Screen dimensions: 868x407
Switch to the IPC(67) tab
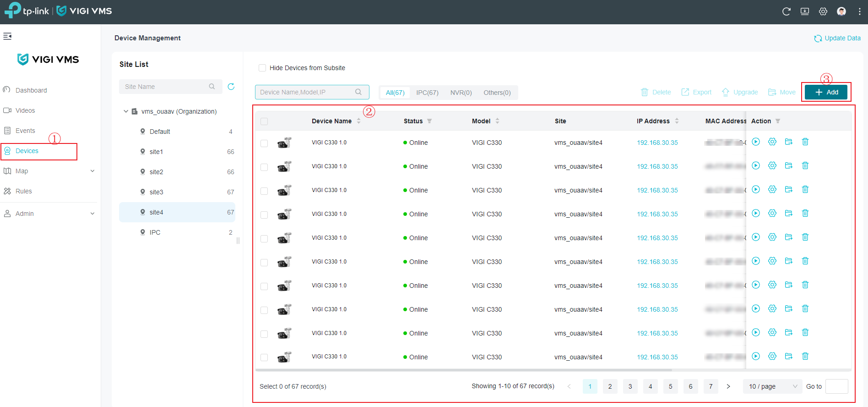pos(427,93)
